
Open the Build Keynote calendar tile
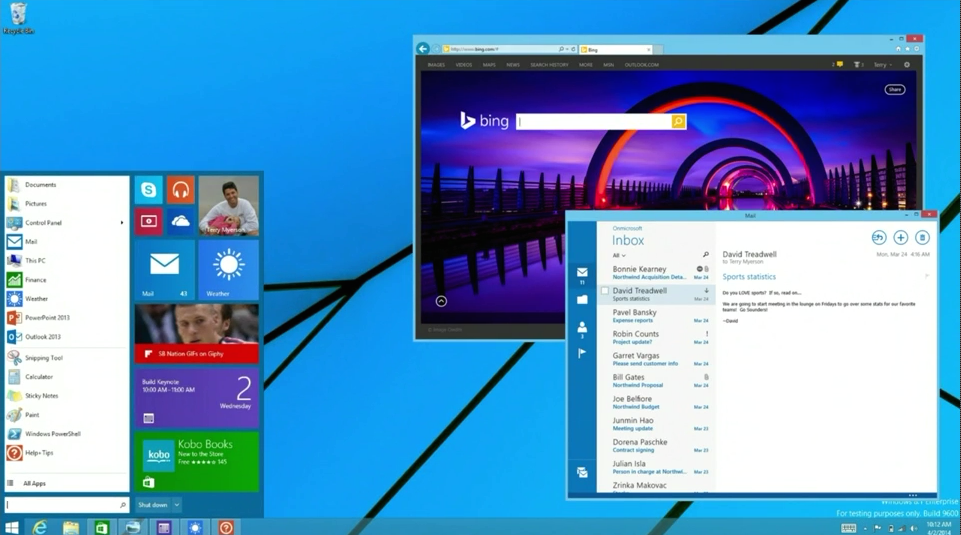point(197,398)
